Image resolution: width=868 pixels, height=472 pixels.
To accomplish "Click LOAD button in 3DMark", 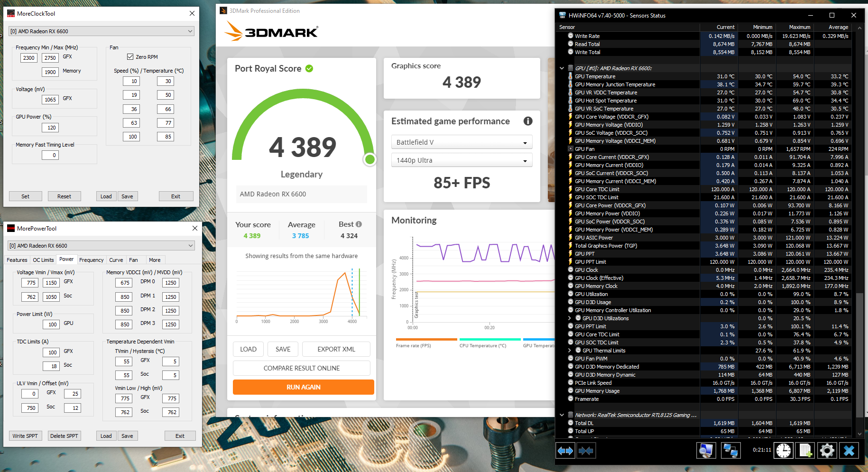I will (248, 349).
